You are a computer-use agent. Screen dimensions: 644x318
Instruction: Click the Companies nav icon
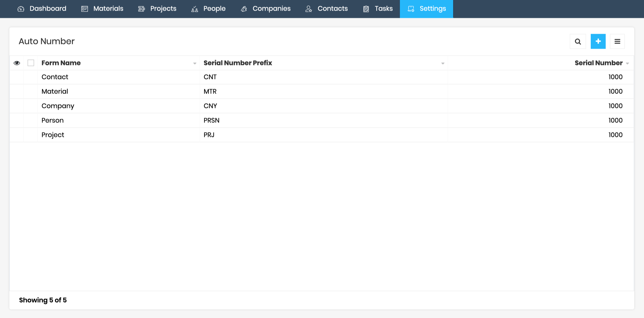coord(244,9)
